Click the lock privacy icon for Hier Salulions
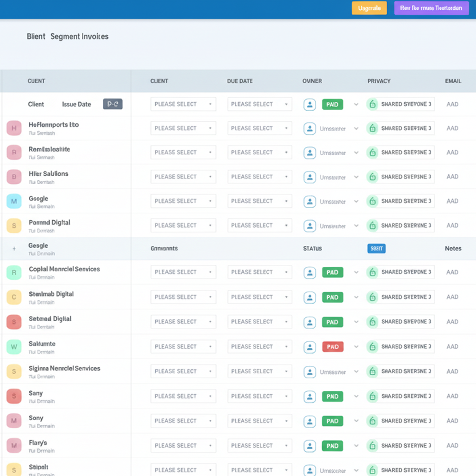This screenshot has width=476, height=476. [x=372, y=177]
